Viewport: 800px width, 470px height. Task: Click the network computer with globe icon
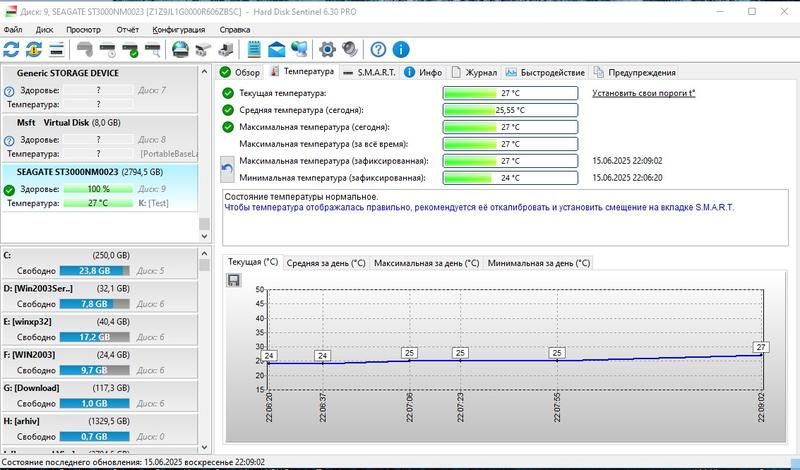click(299, 50)
